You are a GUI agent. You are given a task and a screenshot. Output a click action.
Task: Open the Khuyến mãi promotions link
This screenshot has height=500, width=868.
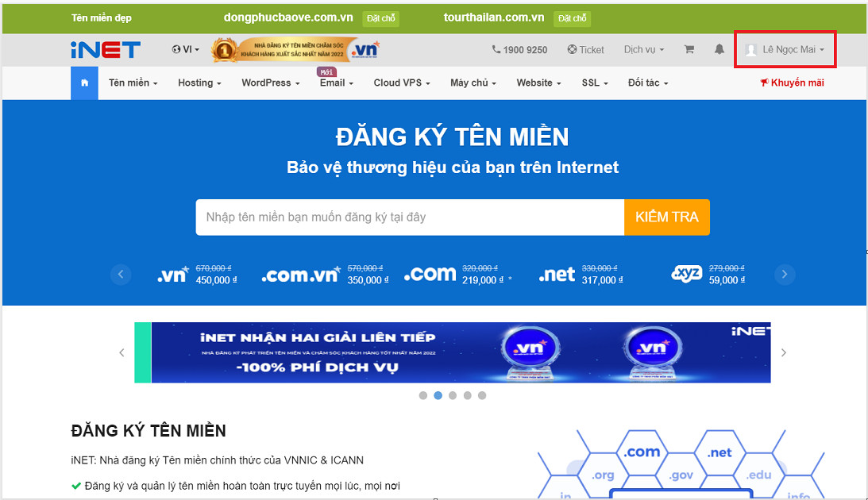click(793, 83)
